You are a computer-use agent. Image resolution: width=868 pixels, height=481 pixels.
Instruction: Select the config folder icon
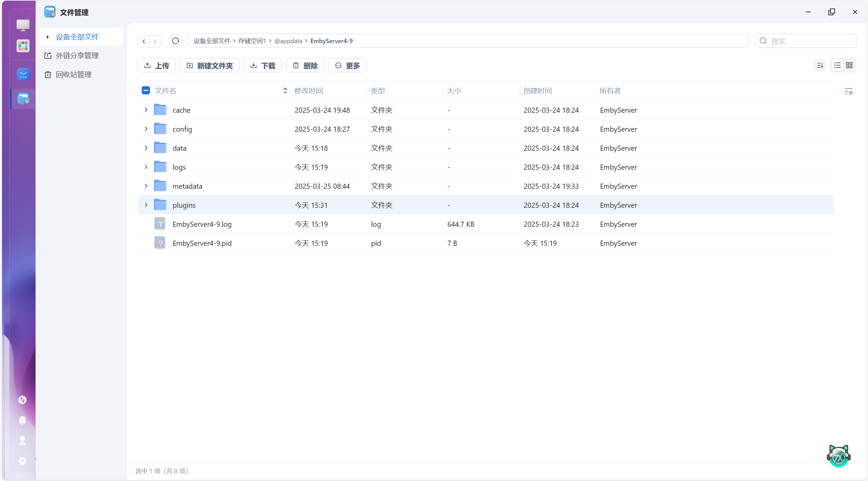click(x=160, y=129)
